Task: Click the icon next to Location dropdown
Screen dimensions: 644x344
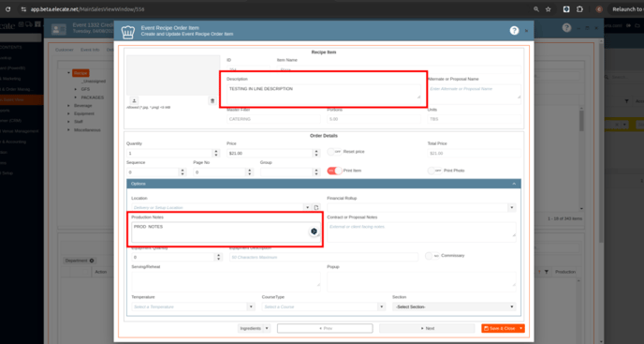Action: point(316,208)
